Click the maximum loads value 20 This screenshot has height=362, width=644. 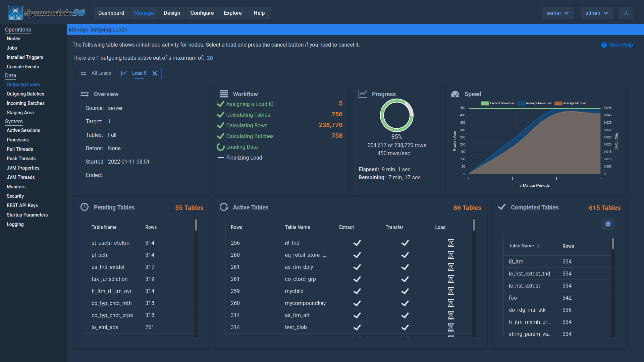point(210,58)
